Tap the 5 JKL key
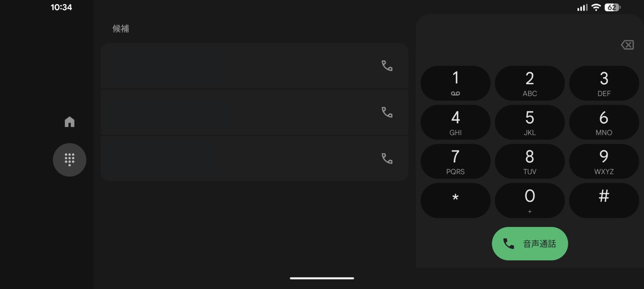 [x=530, y=123]
